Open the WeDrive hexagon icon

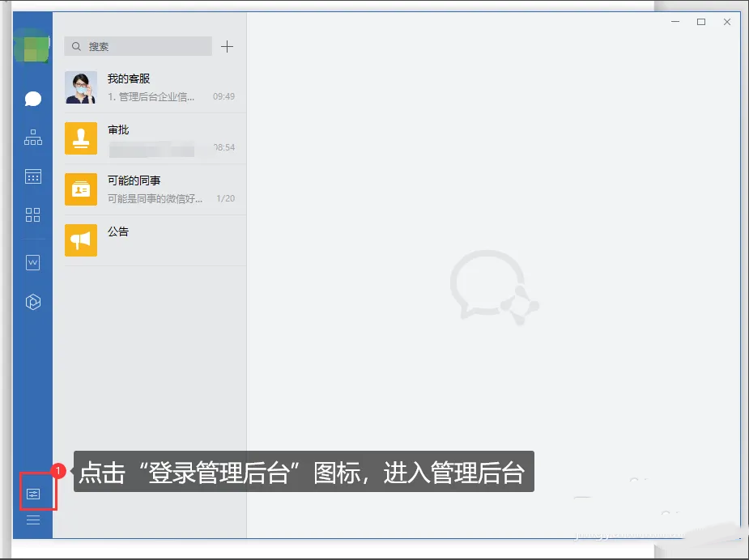coord(32,300)
